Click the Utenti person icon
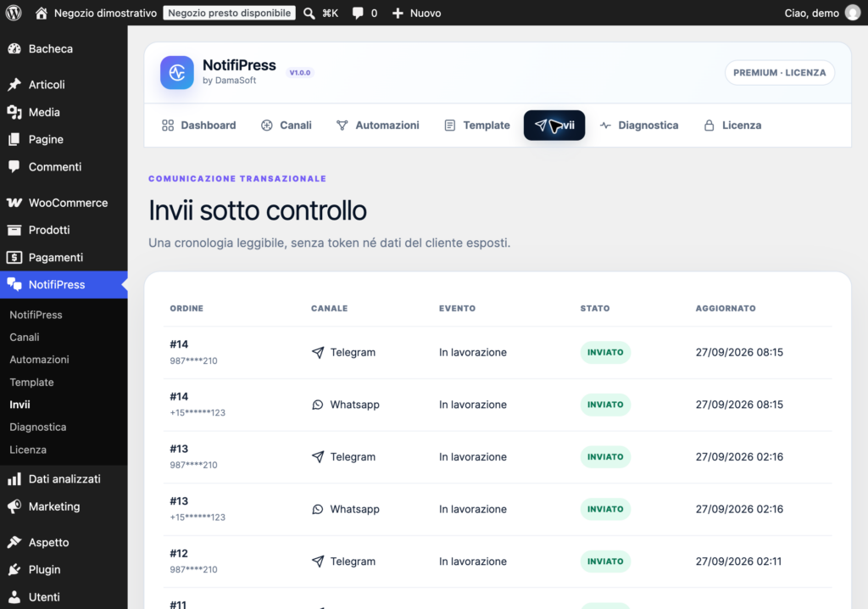Screen dimensions: 868x609 [x=14, y=597]
